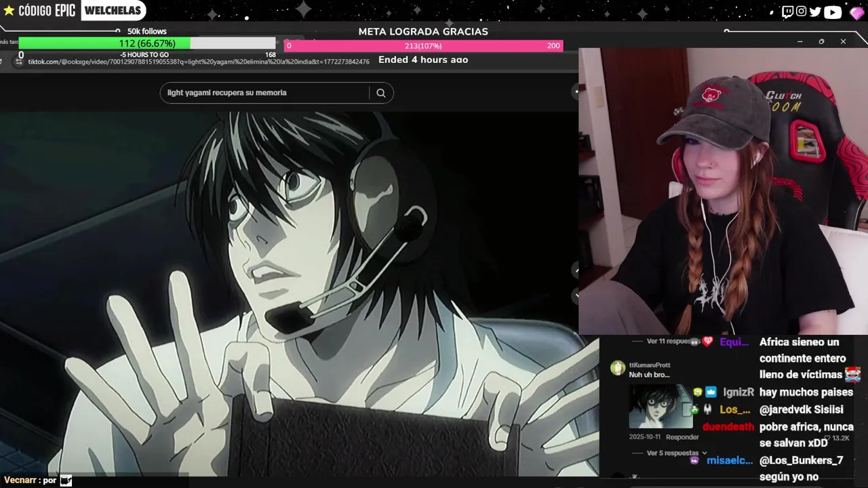
Task: Click the cat icon after 'Vecnarr : por'
Action: 66,481
